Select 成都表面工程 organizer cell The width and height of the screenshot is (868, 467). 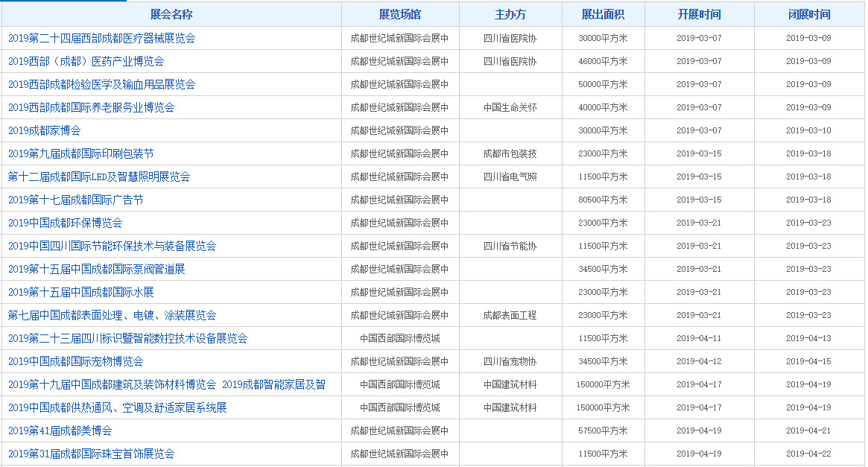tap(510, 315)
